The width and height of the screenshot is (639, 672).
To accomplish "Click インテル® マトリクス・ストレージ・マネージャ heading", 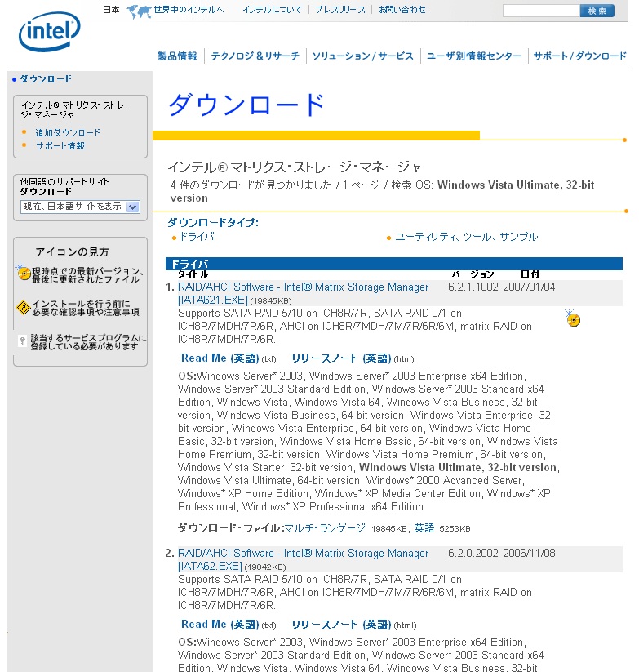I will [295, 167].
